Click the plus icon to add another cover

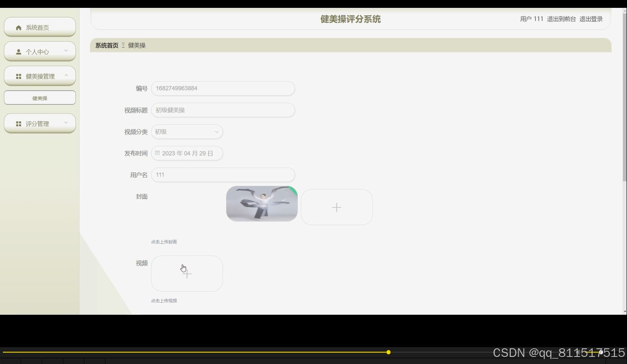click(336, 207)
